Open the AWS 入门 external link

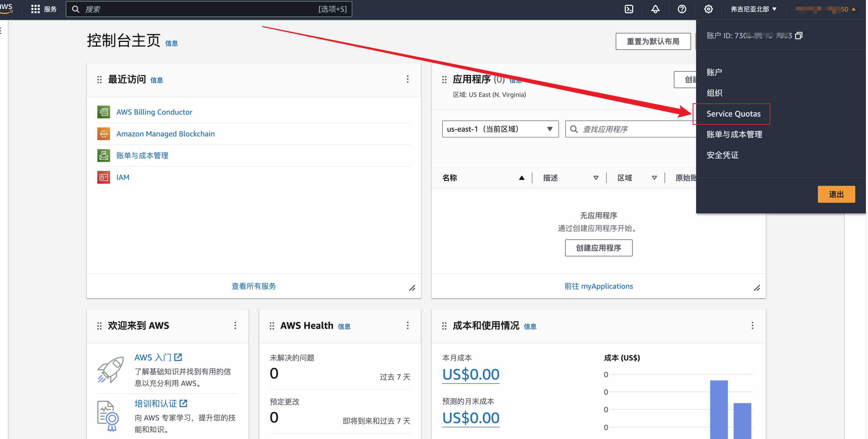pyautogui.click(x=158, y=358)
